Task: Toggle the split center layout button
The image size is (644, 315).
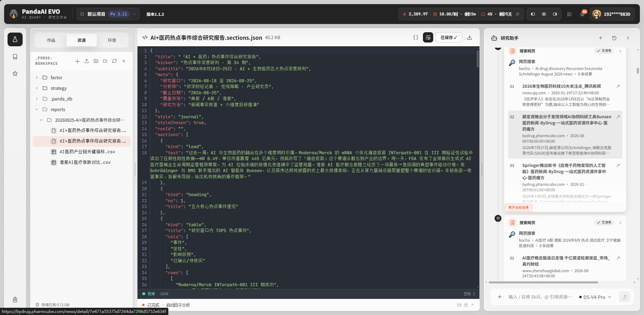Action: [x=544, y=14]
